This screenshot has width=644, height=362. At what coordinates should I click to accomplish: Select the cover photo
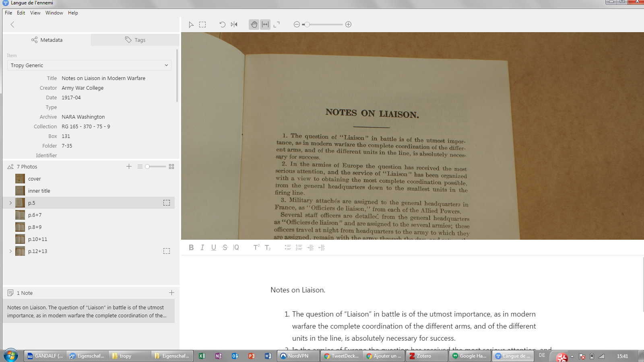(x=89, y=179)
